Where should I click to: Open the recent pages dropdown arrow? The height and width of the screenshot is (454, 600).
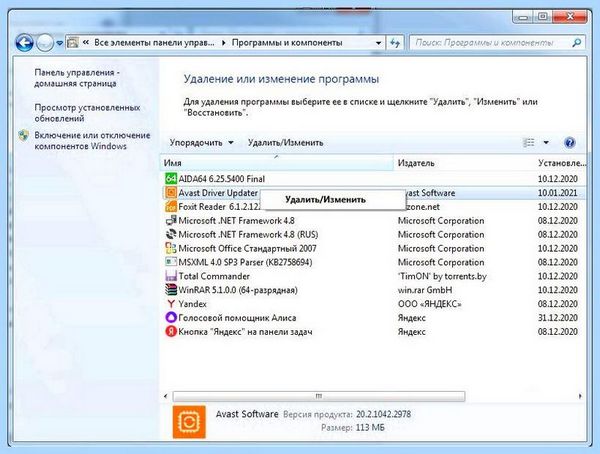[x=59, y=43]
